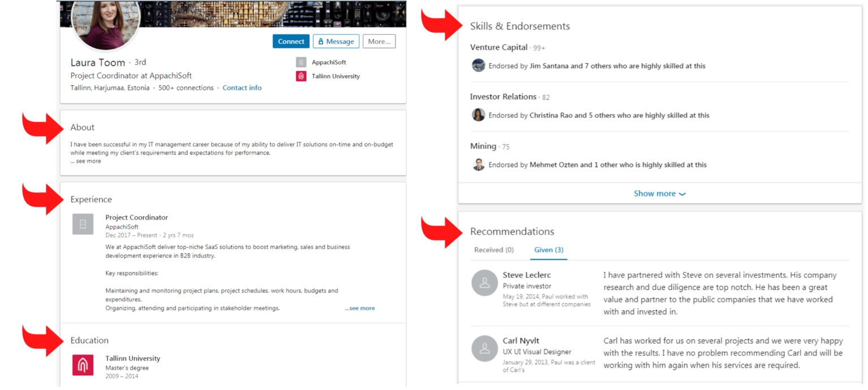Click Carl Nyvlt's avatar in Recommendations
Screen dimensions: 868x390
click(484, 349)
